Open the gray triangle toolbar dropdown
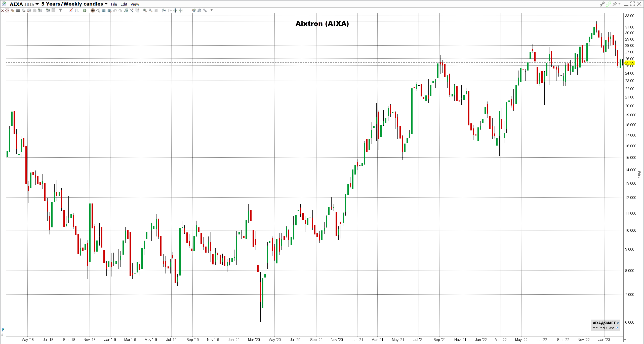 [60, 10]
